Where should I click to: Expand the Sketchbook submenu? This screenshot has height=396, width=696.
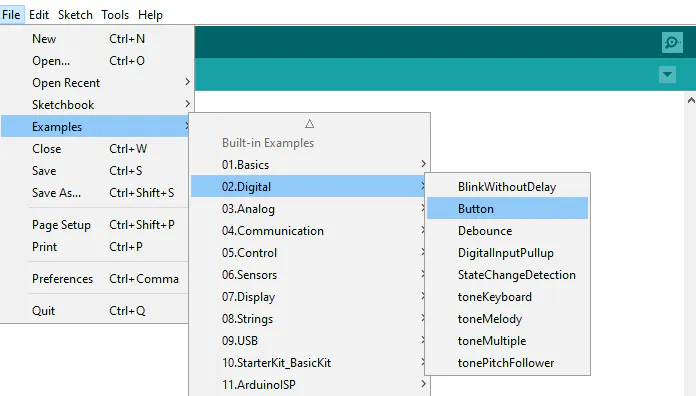97,105
